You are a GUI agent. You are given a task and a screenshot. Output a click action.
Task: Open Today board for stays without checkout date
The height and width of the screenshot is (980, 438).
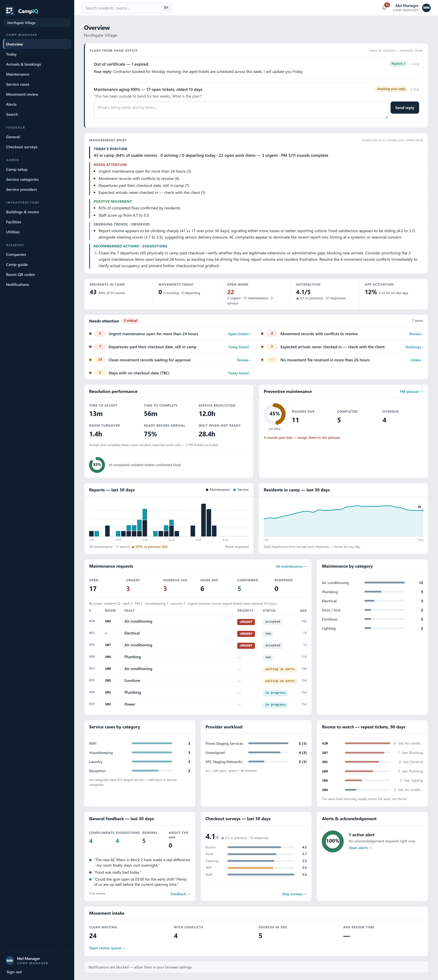239,373
